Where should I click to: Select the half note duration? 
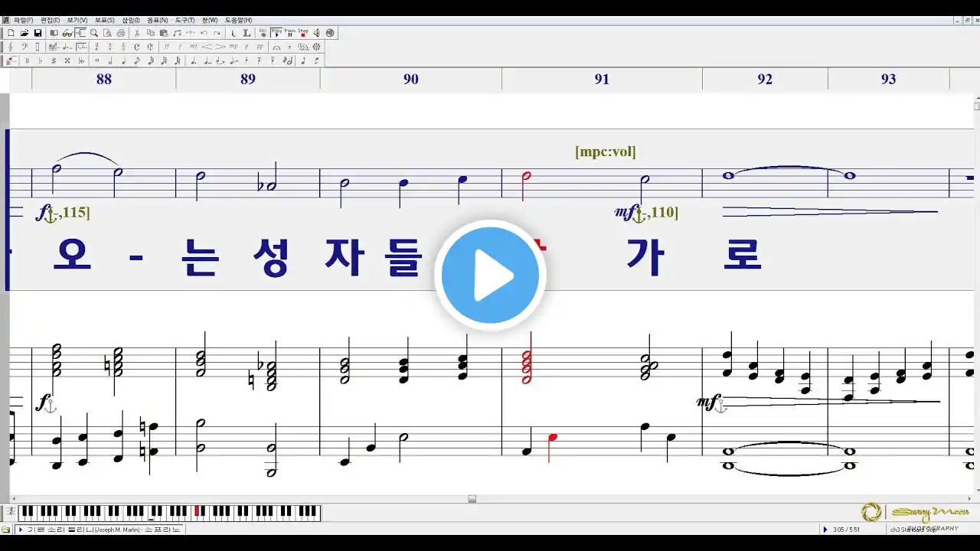[110, 60]
